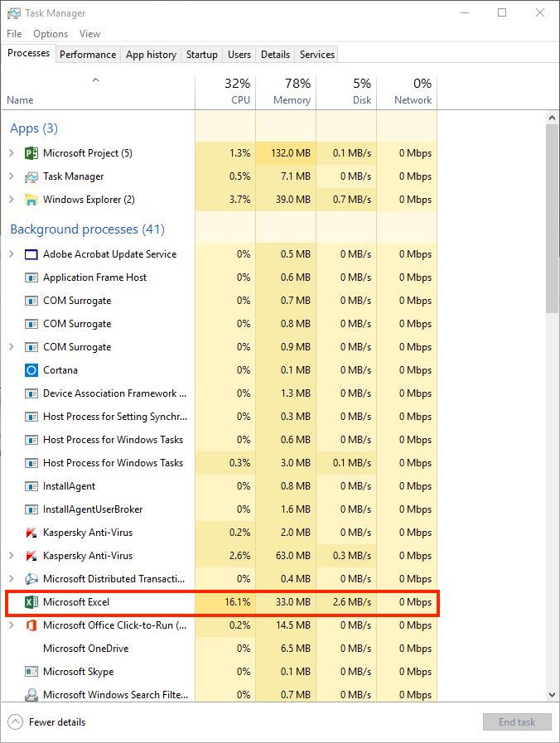
Task: Open the Startup tab
Action: tap(202, 55)
